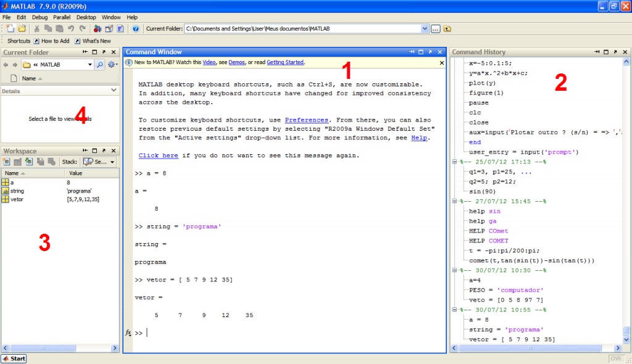Screen dimensions: 632x364
Task: Launch GUIDE from the toolbar icon
Action: [109, 28]
